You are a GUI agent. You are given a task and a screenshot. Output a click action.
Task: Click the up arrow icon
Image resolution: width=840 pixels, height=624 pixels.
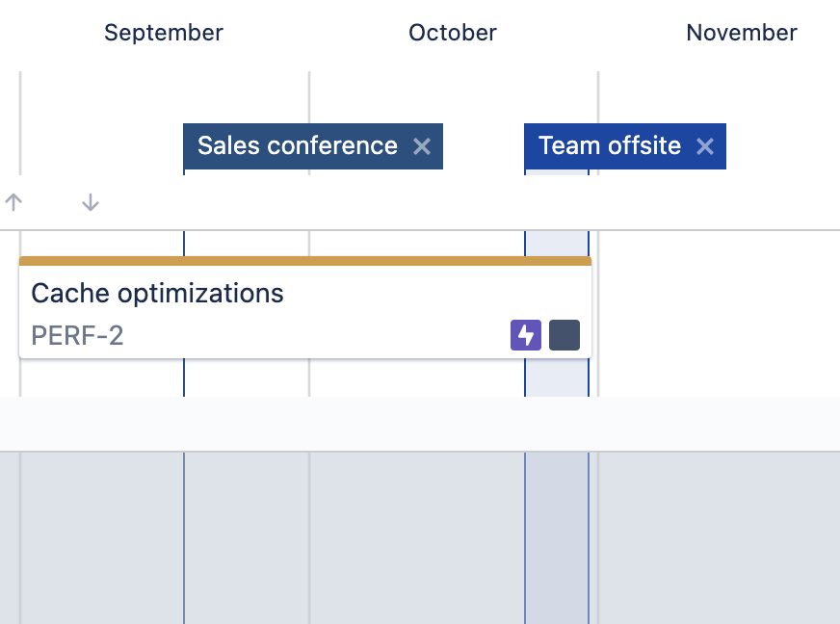13,202
